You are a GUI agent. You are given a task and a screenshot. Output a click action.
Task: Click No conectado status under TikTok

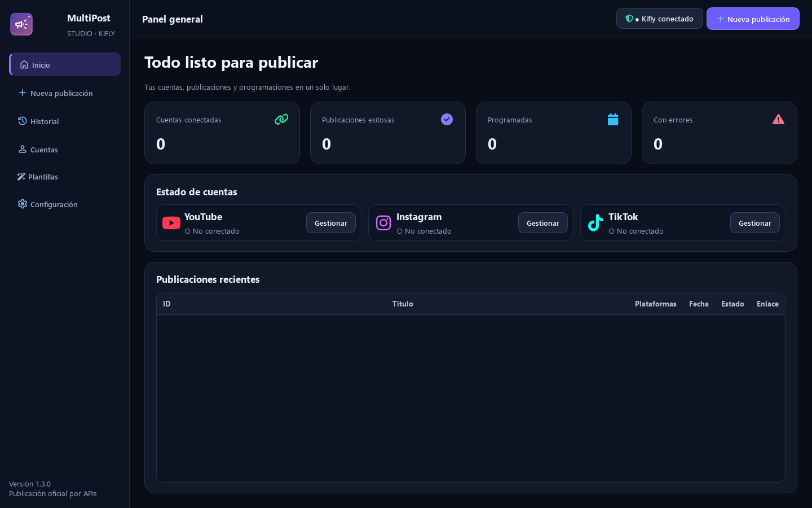click(x=636, y=231)
